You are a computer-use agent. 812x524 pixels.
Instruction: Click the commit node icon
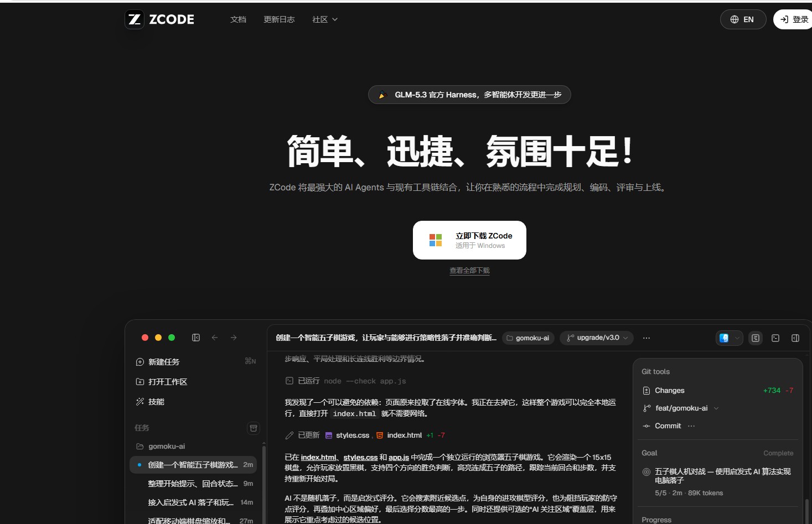pos(647,426)
